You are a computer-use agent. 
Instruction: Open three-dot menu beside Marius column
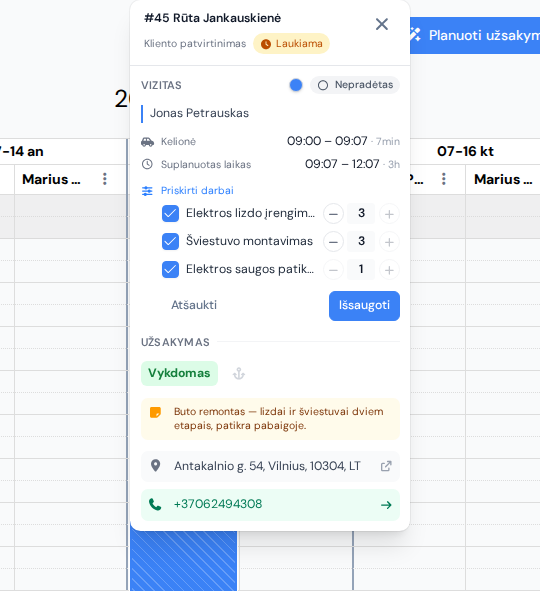(105, 179)
